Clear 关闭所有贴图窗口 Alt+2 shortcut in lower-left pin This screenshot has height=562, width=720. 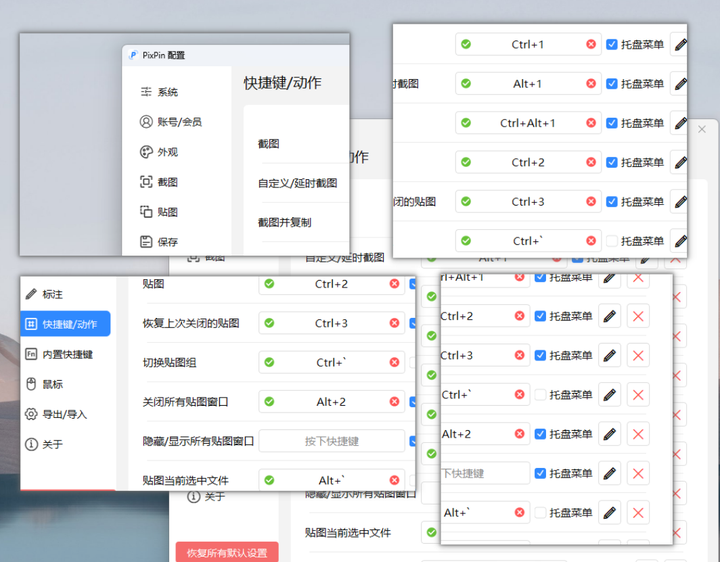click(394, 402)
